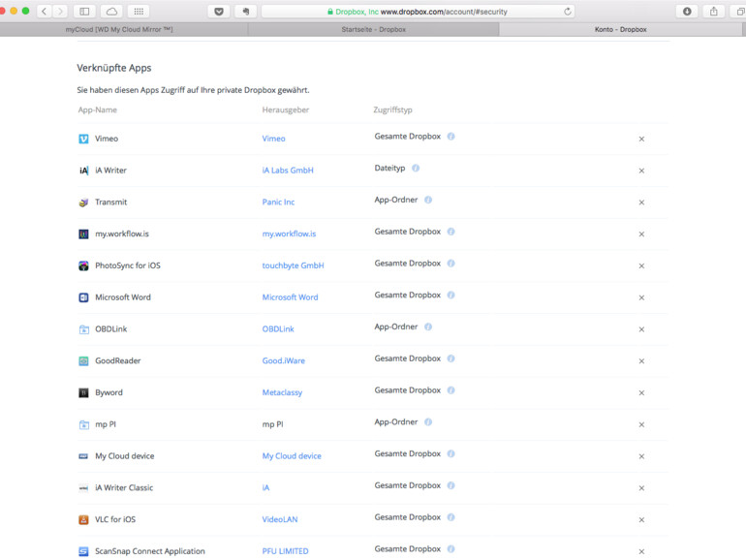746x560 pixels.
Task: Click the iA Writer app icon
Action: coord(83,171)
